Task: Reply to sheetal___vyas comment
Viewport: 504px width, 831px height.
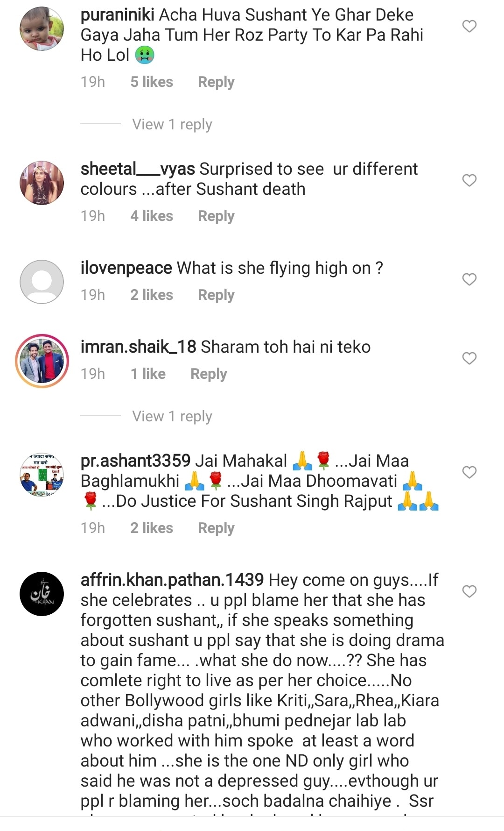Action: pyautogui.click(x=216, y=216)
